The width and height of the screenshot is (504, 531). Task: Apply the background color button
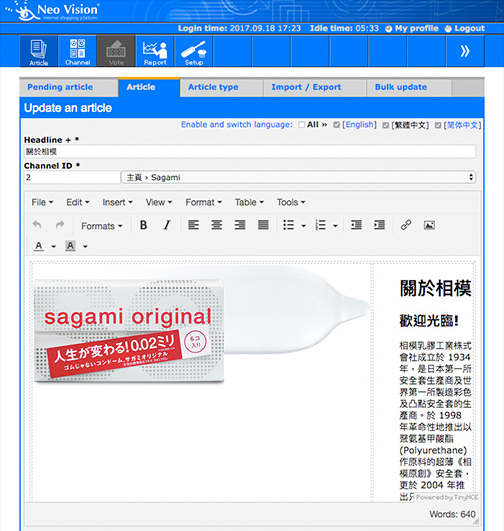click(x=70, y=246)
